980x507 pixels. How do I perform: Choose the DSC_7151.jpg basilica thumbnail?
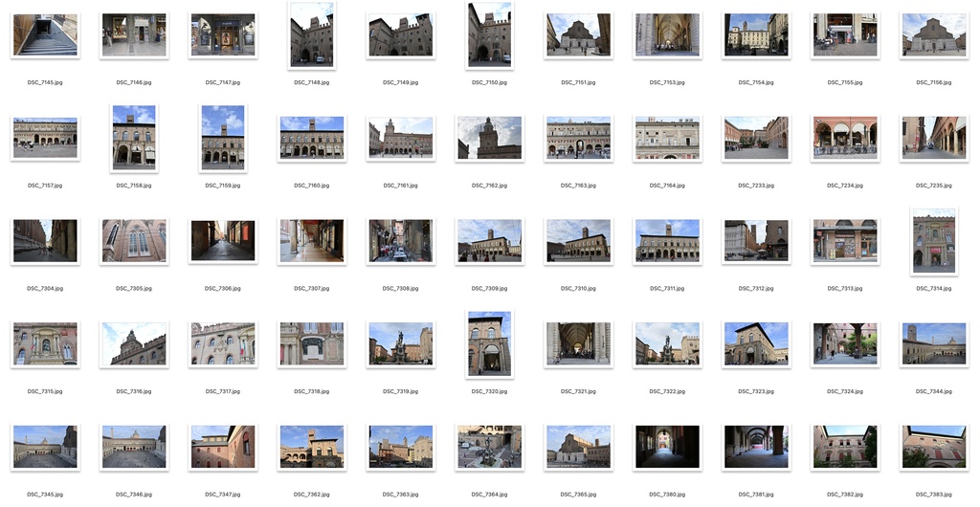pos(578,35)
